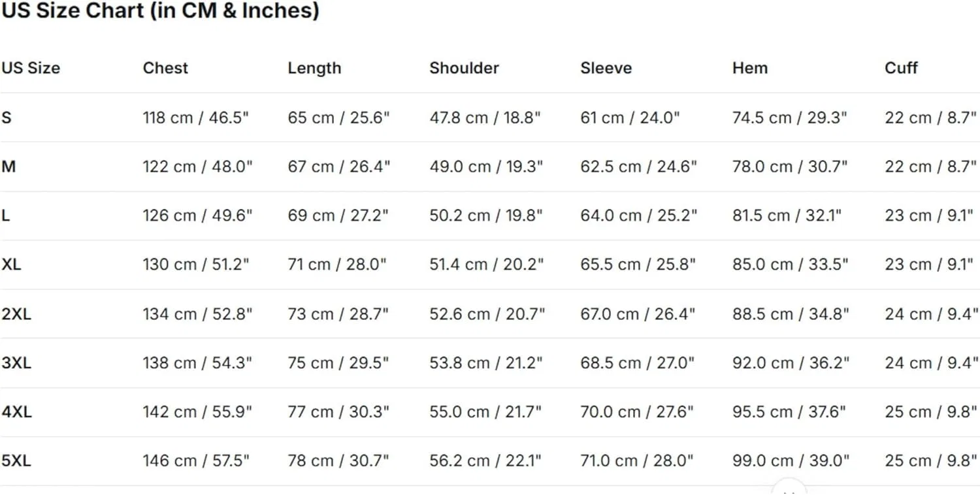Click shoulder value 51.4 cm / 20.2"
Image resolution: width=980 pixels, height=495 pixels.
pyautogui.click(x=485, y=264)
